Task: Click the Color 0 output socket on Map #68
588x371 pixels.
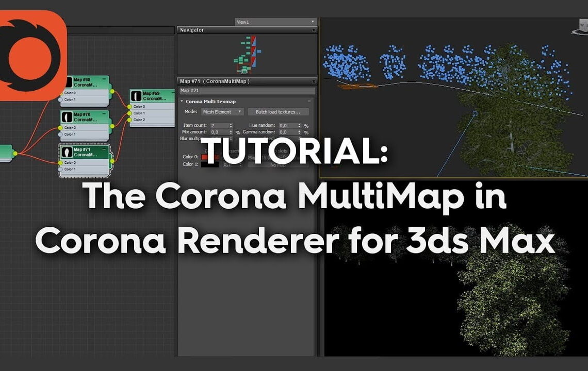Action: coord(112,91)
